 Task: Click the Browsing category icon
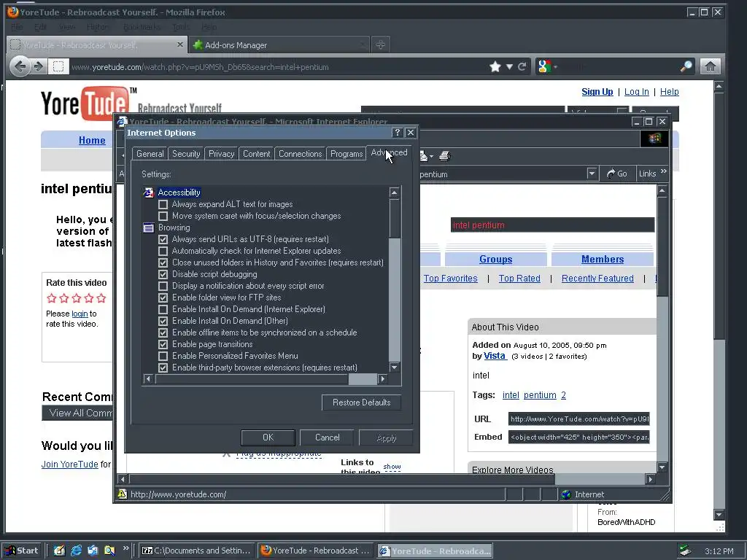click(x=149, y=227)
